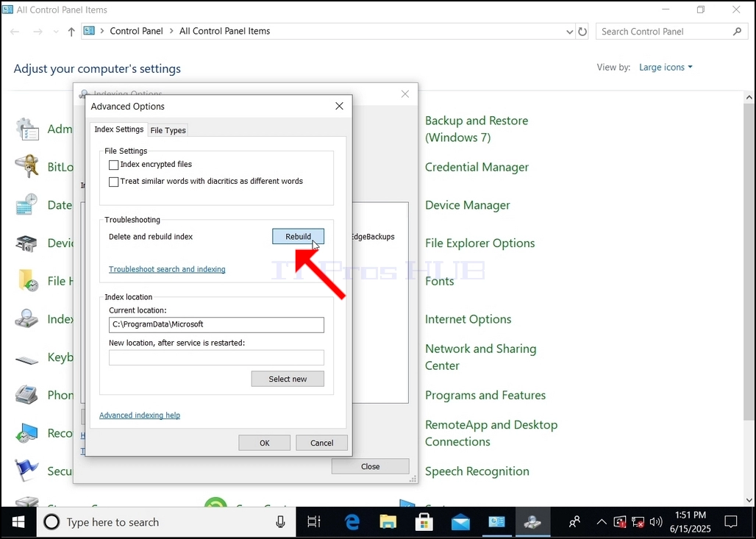Open RemoteApp and Desktop Connections
This screenshot has width=756, height=539.
click(x=491, y=433)
